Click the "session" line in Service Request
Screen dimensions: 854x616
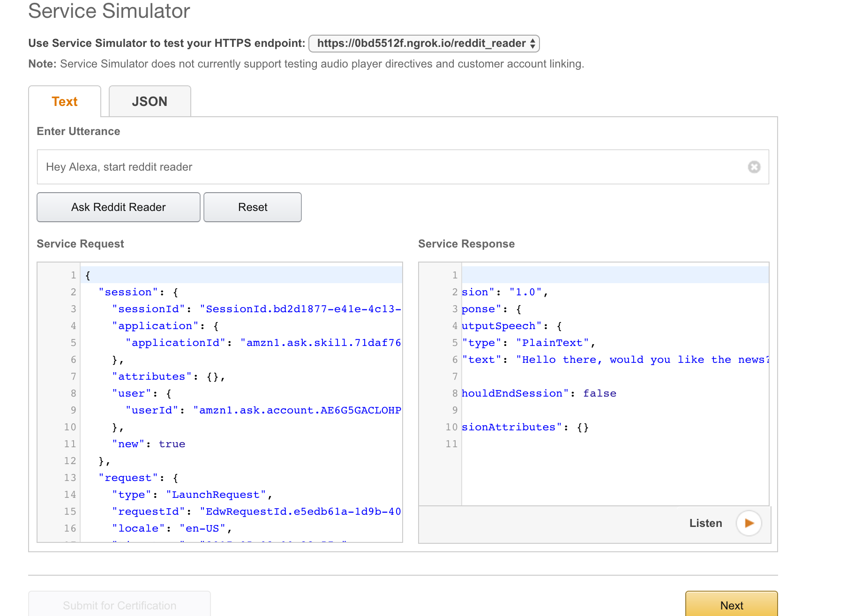tap(138, 292)
